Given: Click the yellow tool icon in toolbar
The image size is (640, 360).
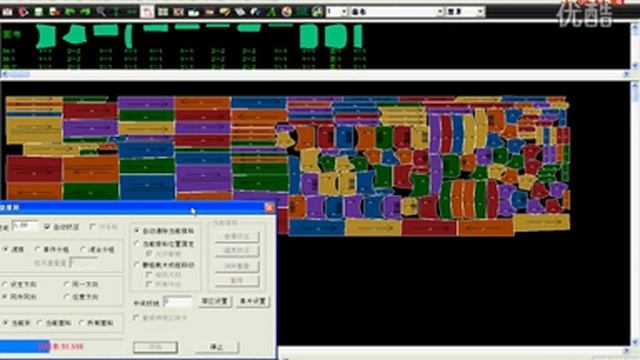Looking at the screenshot, I should coord(224,12).
